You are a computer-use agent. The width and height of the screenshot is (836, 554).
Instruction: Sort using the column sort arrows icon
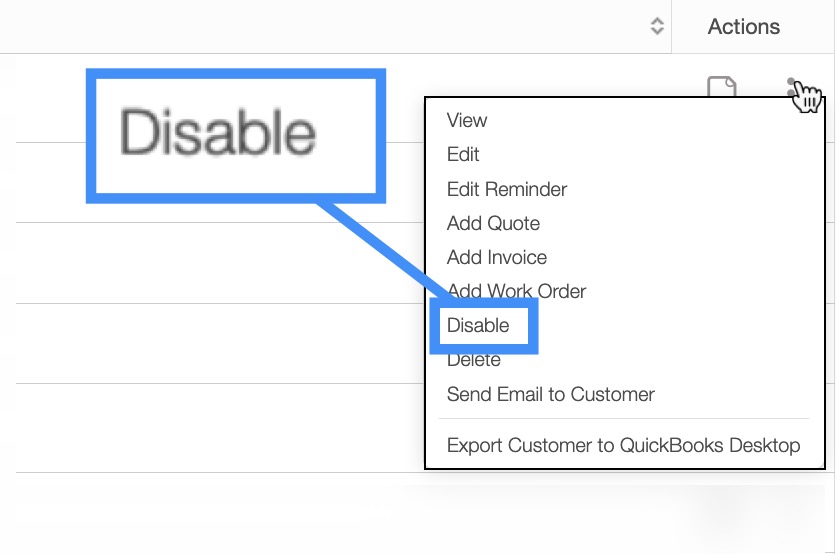[657, 27]
